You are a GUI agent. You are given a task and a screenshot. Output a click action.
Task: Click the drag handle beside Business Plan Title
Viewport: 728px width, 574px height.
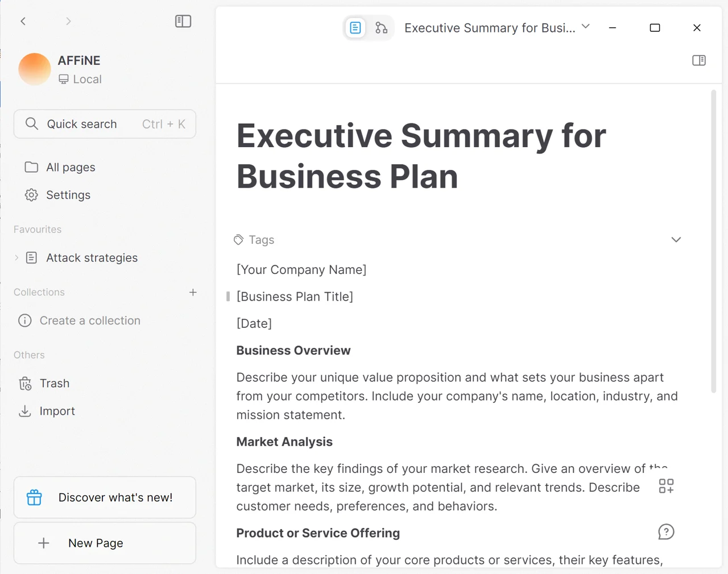point(228,296)
